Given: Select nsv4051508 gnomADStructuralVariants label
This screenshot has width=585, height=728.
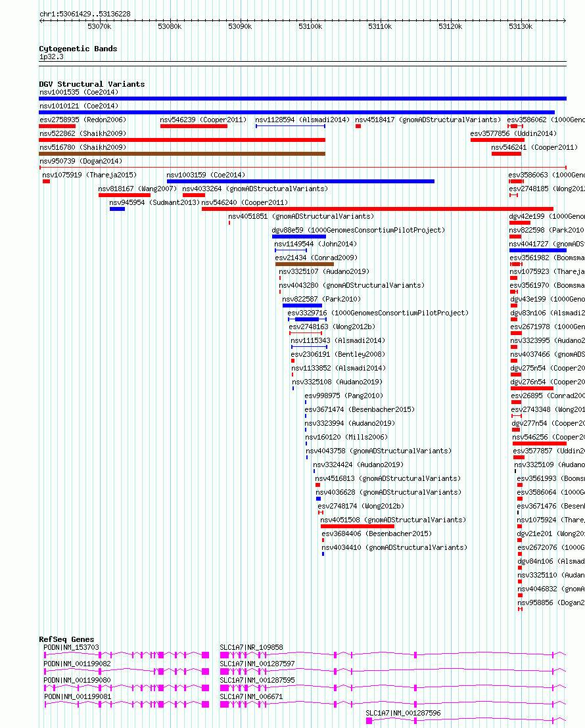Looking at the screenshot, I should [393, 520].
